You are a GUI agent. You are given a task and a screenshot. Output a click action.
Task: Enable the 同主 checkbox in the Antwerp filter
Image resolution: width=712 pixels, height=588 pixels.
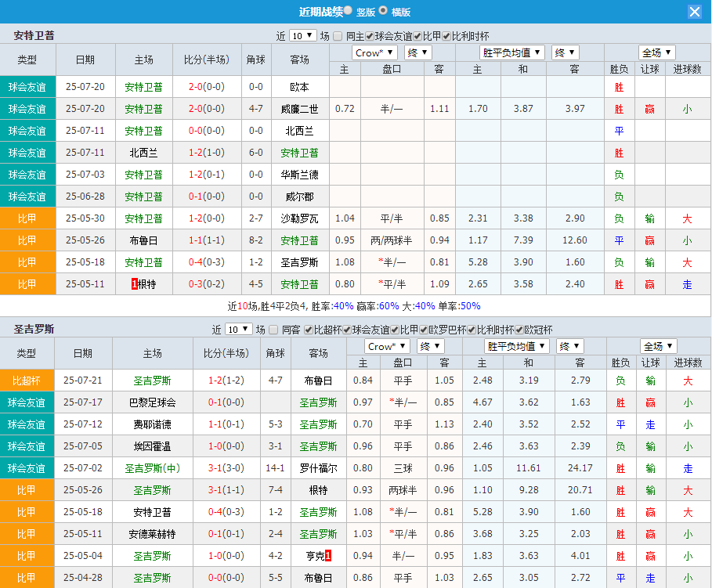click(338, 36)
